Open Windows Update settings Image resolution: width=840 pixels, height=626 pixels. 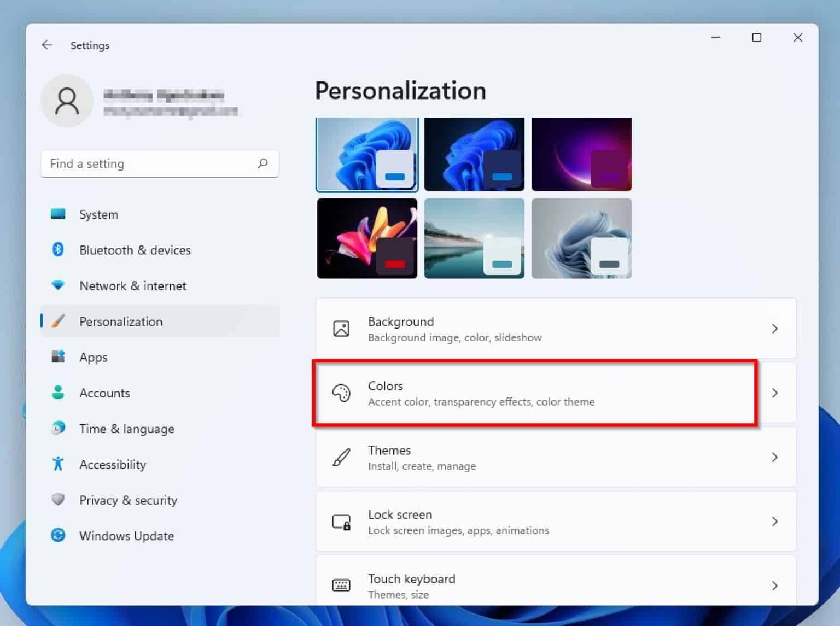click(x=160, y=536)
